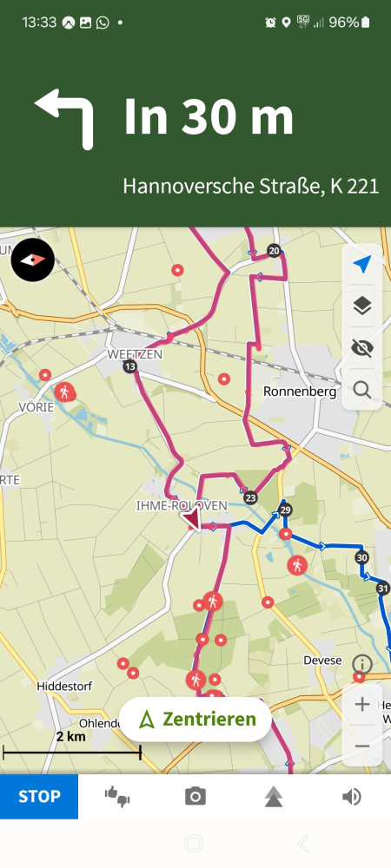Open thumbs up/down feedback

click(x=116, y=797)
